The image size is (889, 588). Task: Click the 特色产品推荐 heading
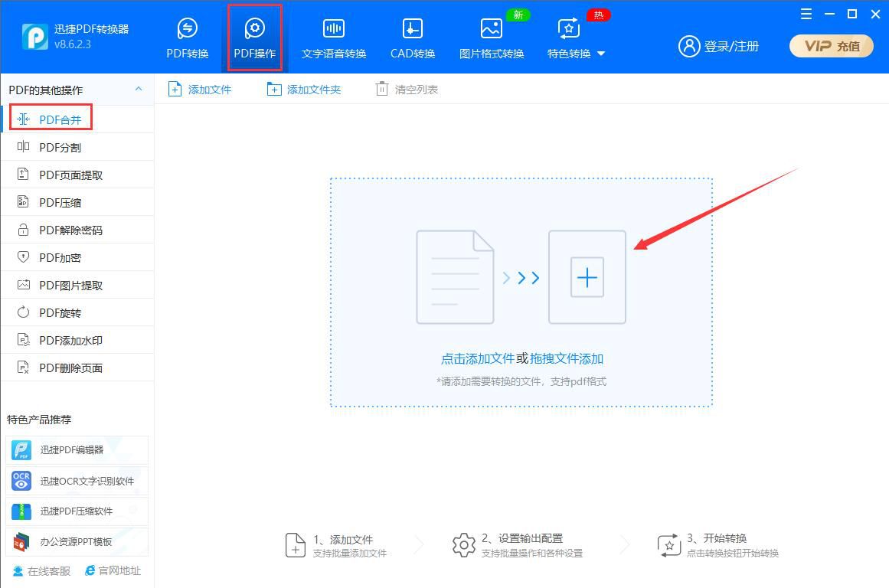tap(39, 420)
